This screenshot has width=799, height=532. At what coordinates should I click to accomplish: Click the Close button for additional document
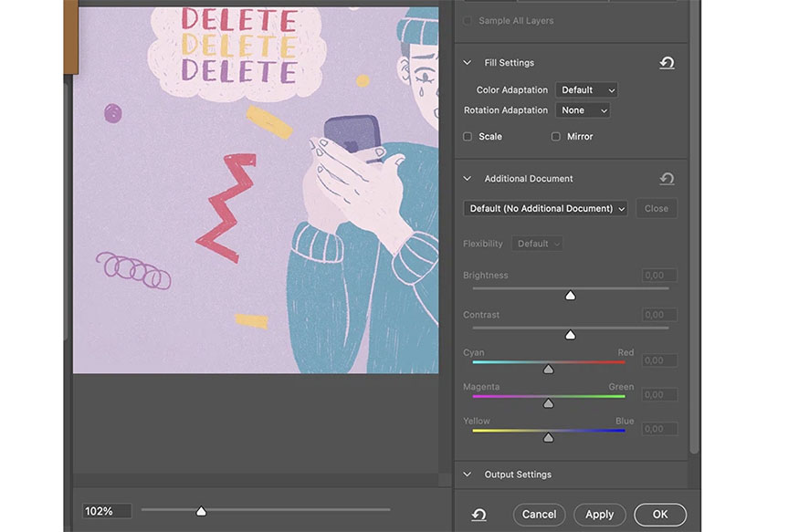(x=657, y=208)
